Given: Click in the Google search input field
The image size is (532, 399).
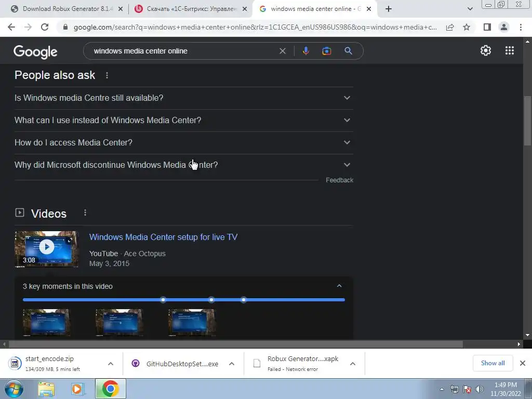Looking at the screenshot, I should click(x=183, y=51).
